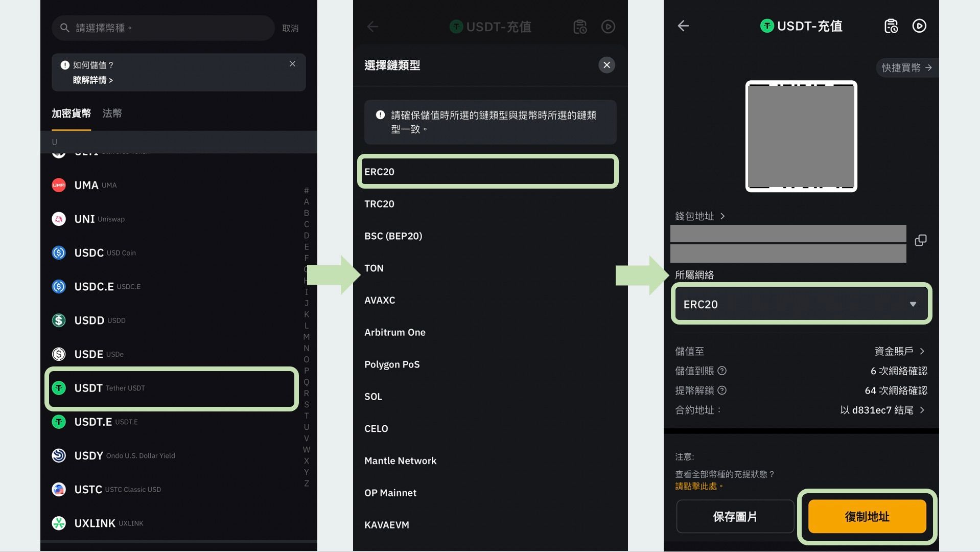
Task: Copy the wallet address using the copy icon
Action: 921,240
